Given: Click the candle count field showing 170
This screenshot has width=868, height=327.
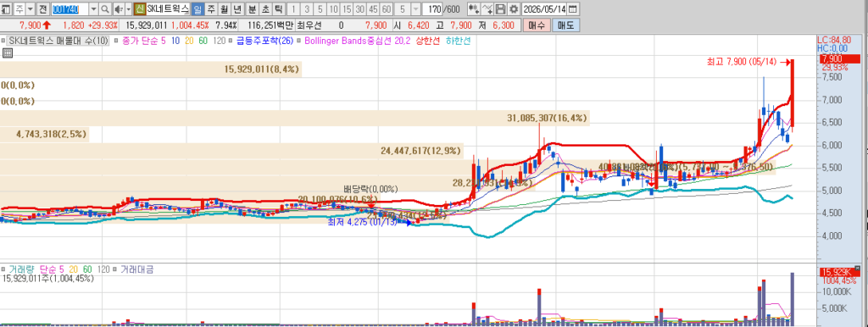Looking at the screenshot, I should tap(433, 9).
